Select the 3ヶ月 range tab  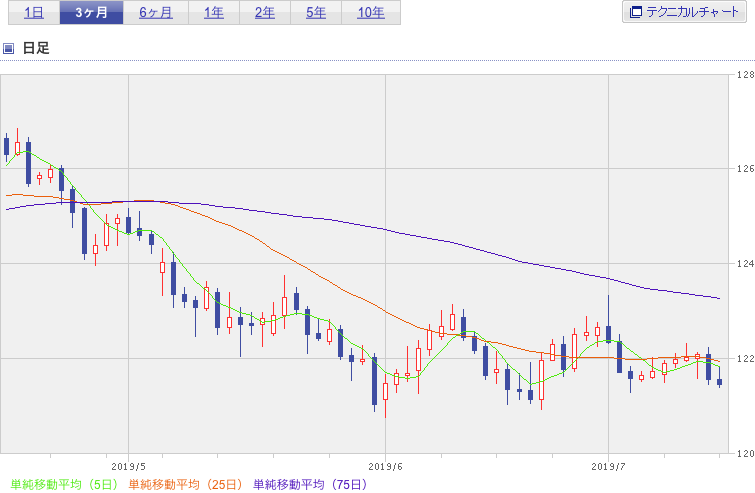tap(91, 13)
